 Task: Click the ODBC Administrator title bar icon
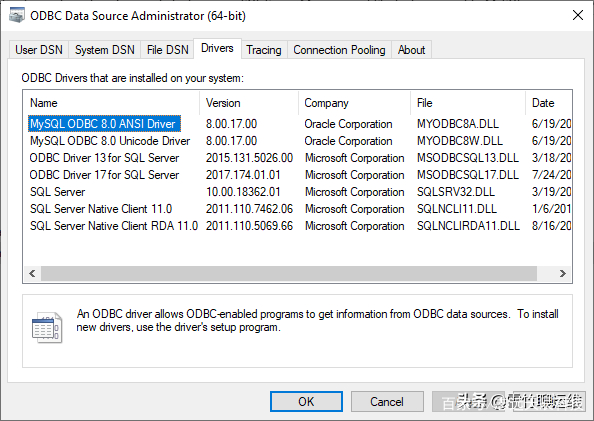click(x=17, y=16)
